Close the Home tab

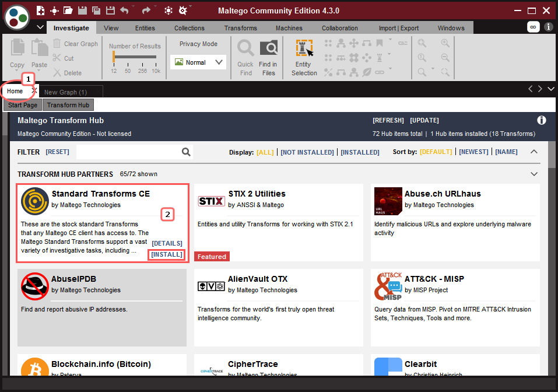tap(34, 90)
